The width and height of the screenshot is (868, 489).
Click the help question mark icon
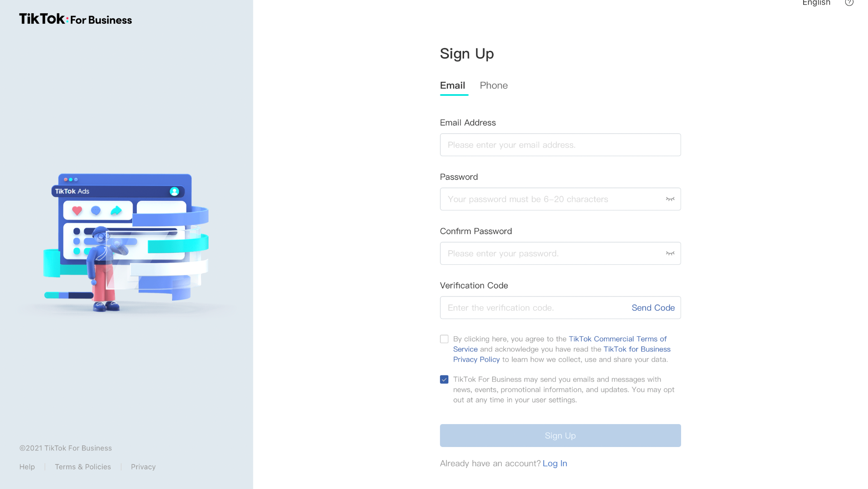pyautogui.click(x=849, y=3)
